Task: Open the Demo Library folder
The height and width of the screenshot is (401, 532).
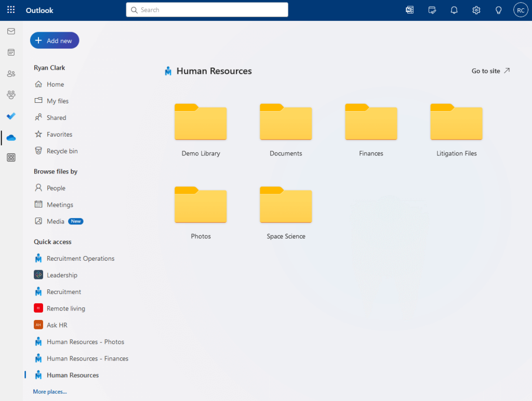Action: 201,130
